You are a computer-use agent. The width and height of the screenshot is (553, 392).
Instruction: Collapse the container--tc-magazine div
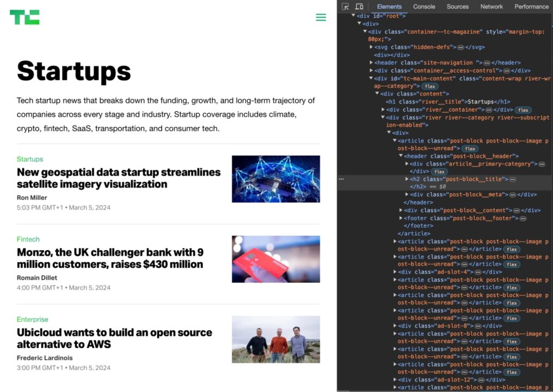pyautogui.click(x=365, y=32)
